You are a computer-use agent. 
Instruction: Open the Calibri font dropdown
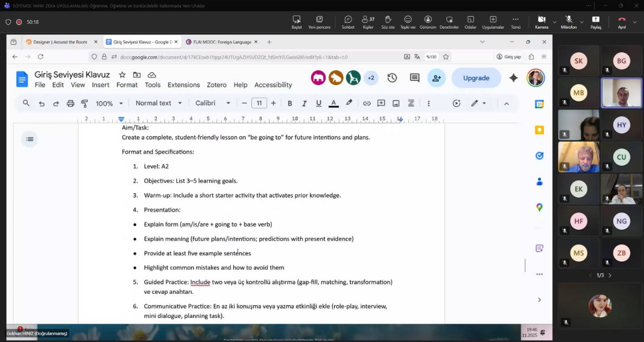tap(213, 103)
